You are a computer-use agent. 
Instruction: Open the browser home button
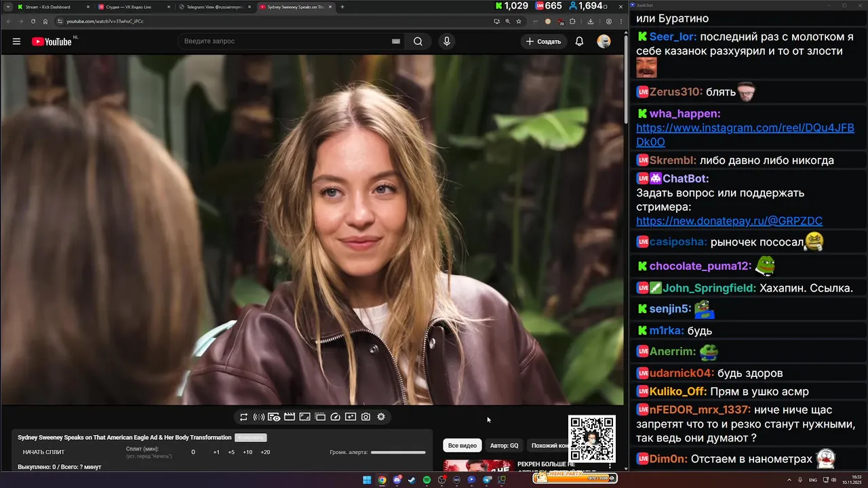pos(45,21)
